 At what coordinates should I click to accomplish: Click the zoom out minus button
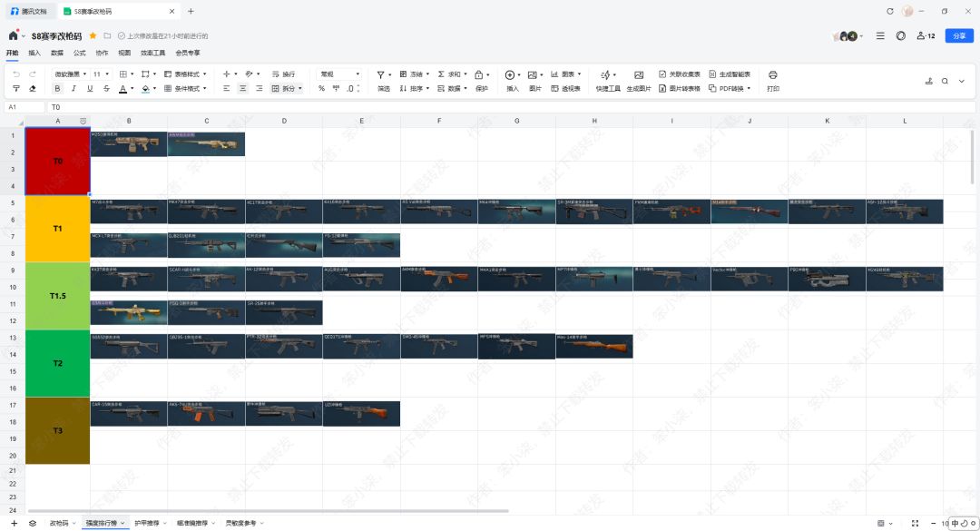[933, 523]
